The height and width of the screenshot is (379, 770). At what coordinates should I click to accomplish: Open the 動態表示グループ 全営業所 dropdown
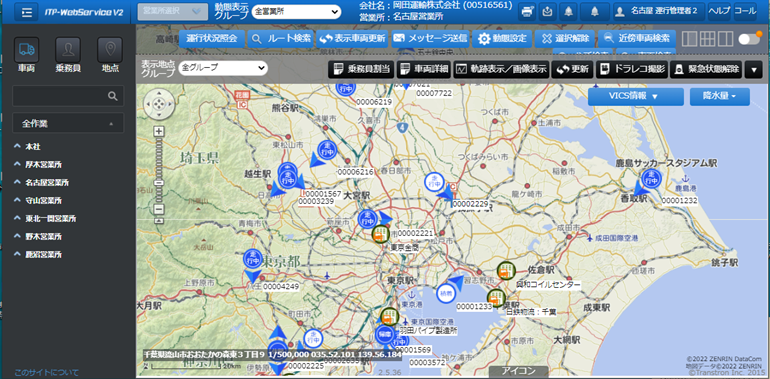tap(296, 11)
